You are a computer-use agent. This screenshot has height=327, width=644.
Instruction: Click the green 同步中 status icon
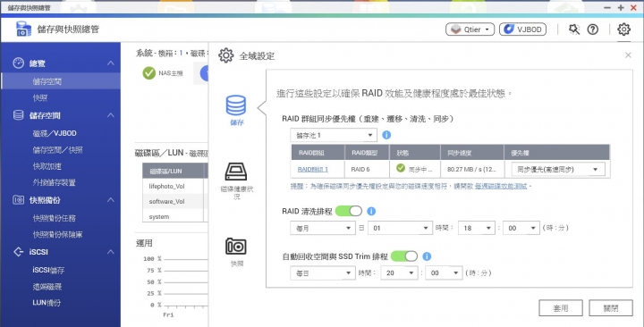pos(401,168)
